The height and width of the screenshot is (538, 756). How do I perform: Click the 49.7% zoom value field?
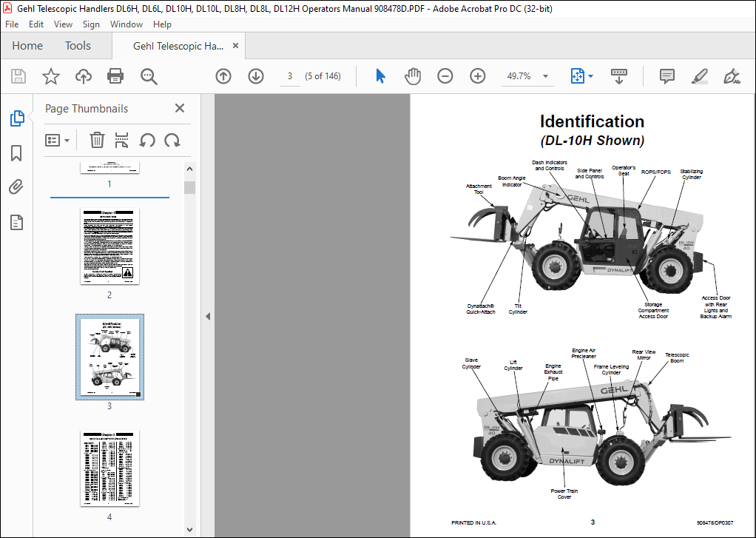(519, 76)
